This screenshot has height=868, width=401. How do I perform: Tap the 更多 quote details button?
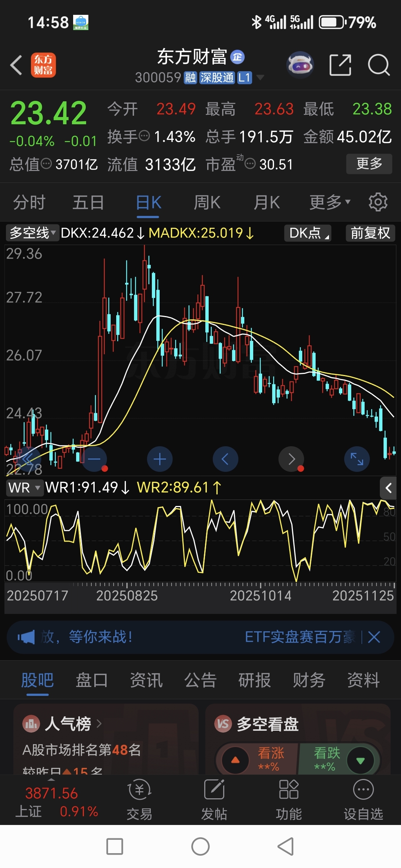click(369, 164)
